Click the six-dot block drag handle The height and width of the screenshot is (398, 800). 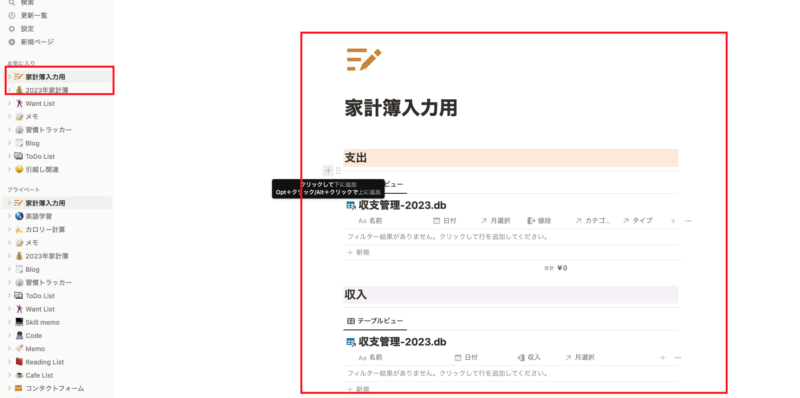[338, 170]
